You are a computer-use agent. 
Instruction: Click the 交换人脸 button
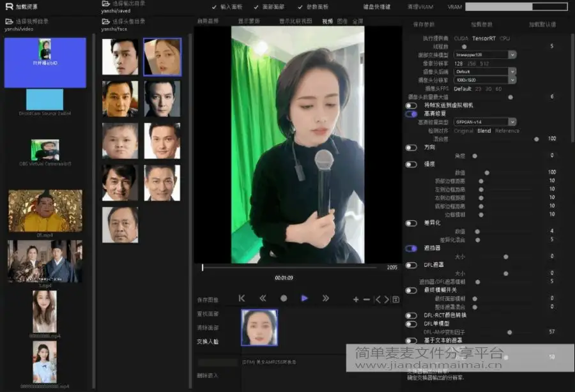[208, 342]
